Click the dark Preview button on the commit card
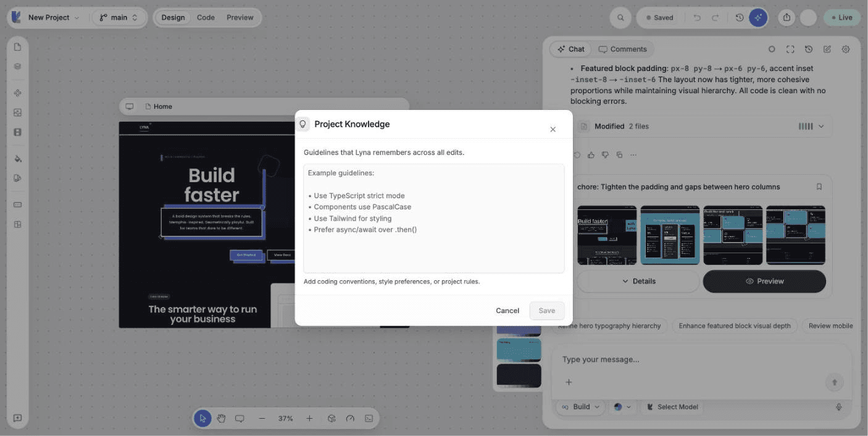 (764, 281)
